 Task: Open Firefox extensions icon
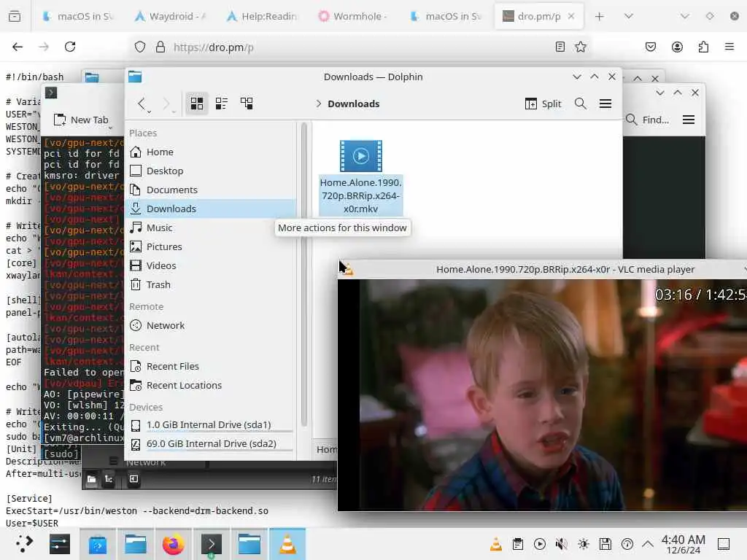coord(703,47)
